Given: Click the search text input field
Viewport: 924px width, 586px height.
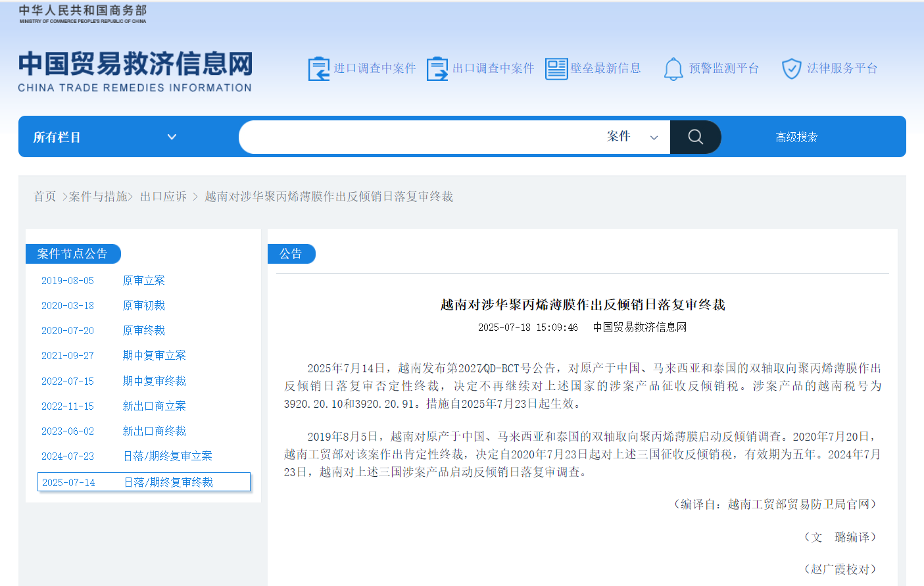Looking at the screenshot, I should (x=421, y=137).
